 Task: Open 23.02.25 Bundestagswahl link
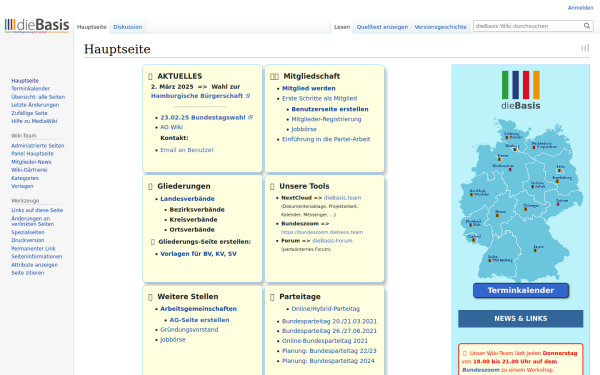click(x=203, y=117)
